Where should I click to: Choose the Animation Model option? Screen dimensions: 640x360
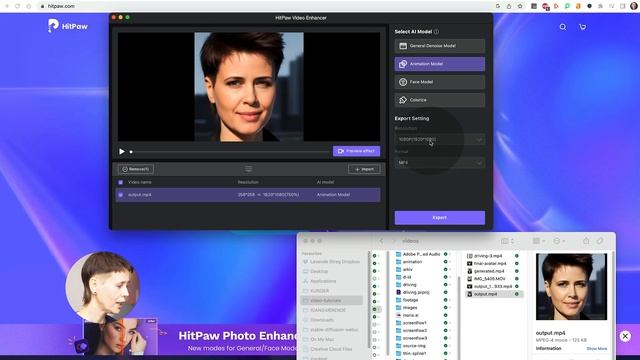[440, 64]
